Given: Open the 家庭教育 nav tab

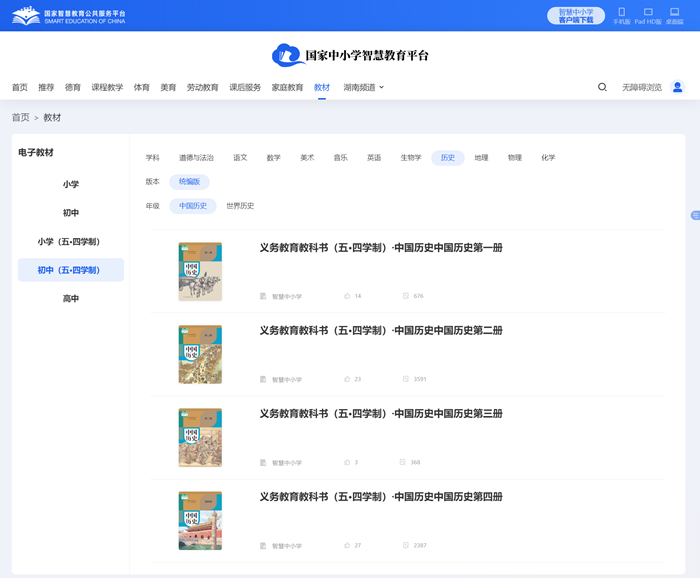Looking at the screenshot, I should [288, 87].
